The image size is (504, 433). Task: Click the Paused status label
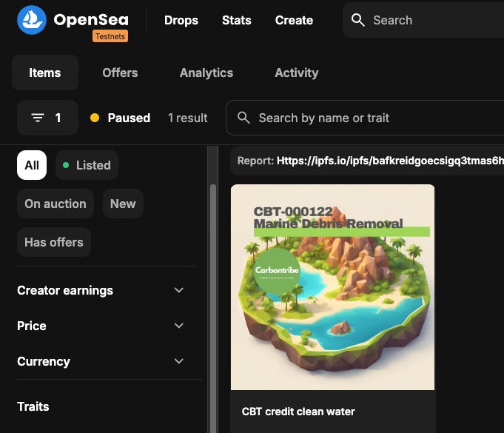pyautogui.click(x=129, y=118)
